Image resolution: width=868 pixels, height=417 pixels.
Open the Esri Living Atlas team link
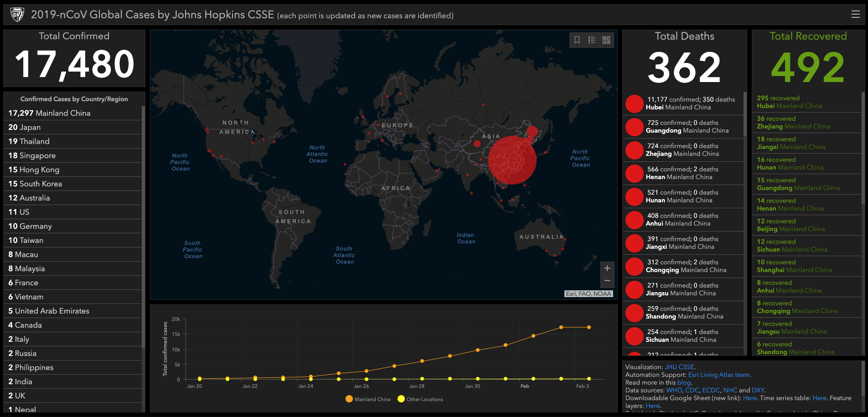tap(719, 375)
